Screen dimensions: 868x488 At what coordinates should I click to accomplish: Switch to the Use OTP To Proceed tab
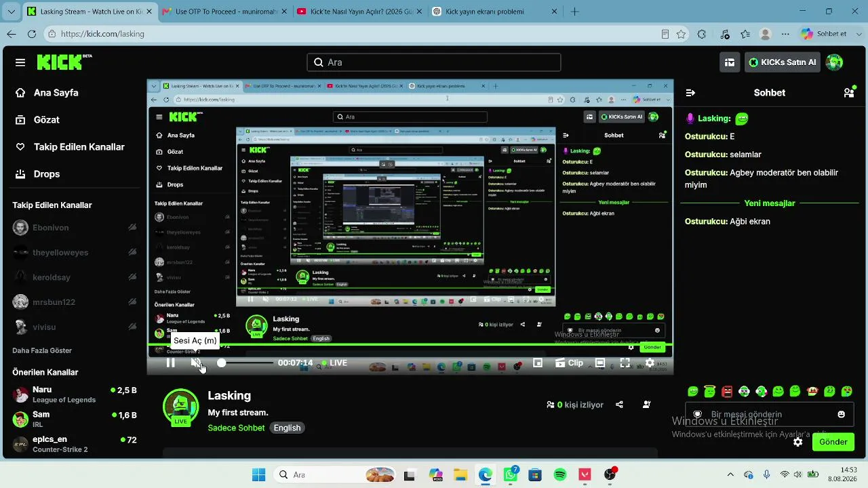coord(225,12)
